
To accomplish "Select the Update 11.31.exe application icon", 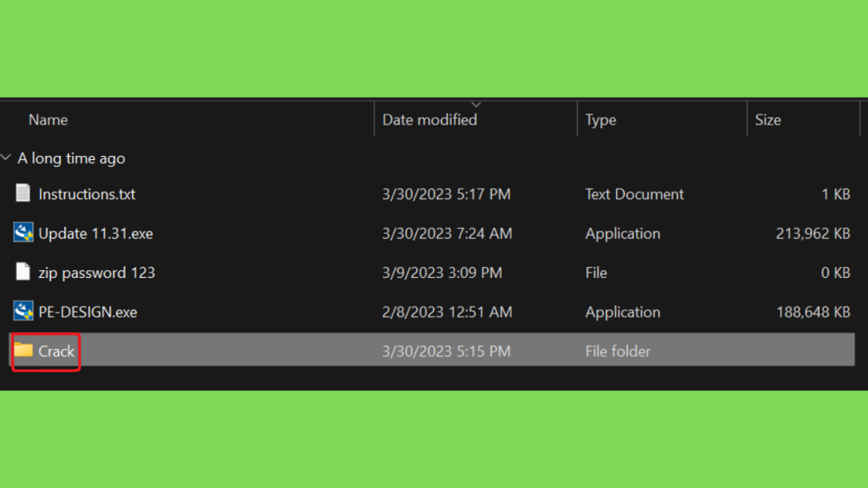I will [x=23, y=232].
